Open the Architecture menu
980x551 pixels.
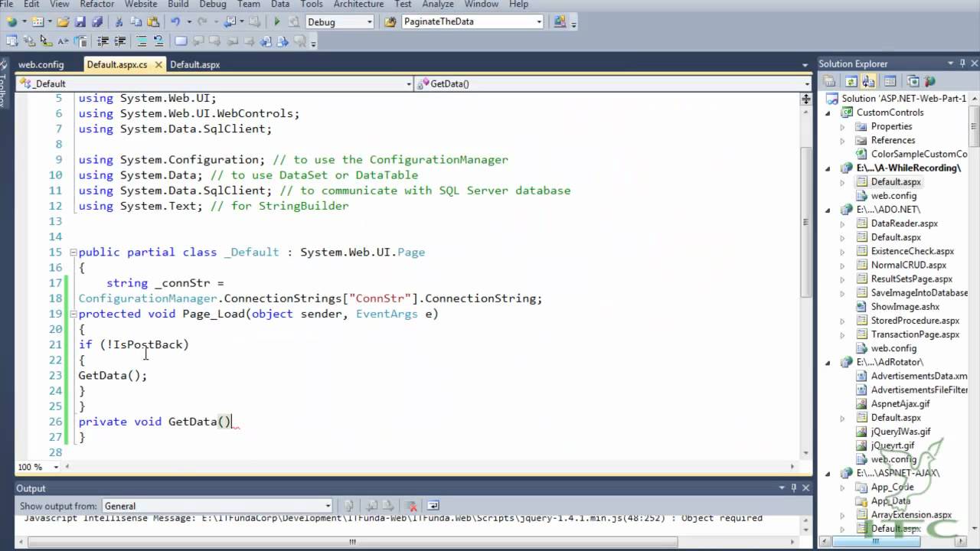[x=358, y=4]
